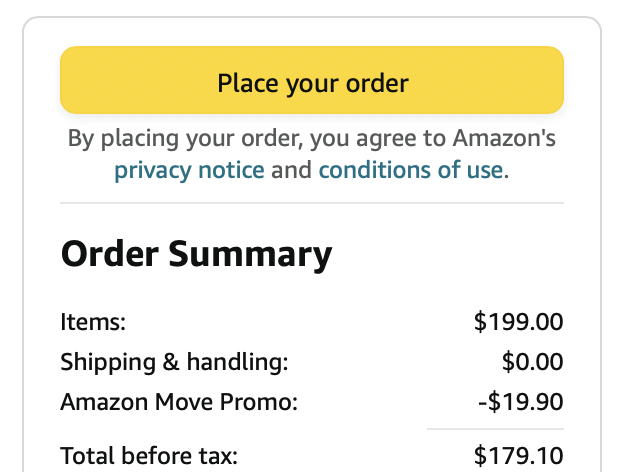Click blank area right of Order Summary heading
Image resolution: width=624 pixels, height=472 pixels.
pyautogui.click(x=450, y=255)
